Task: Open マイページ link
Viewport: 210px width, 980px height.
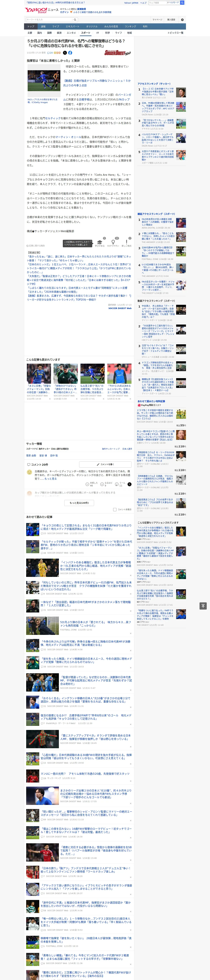Action: (x=157, y=19)
